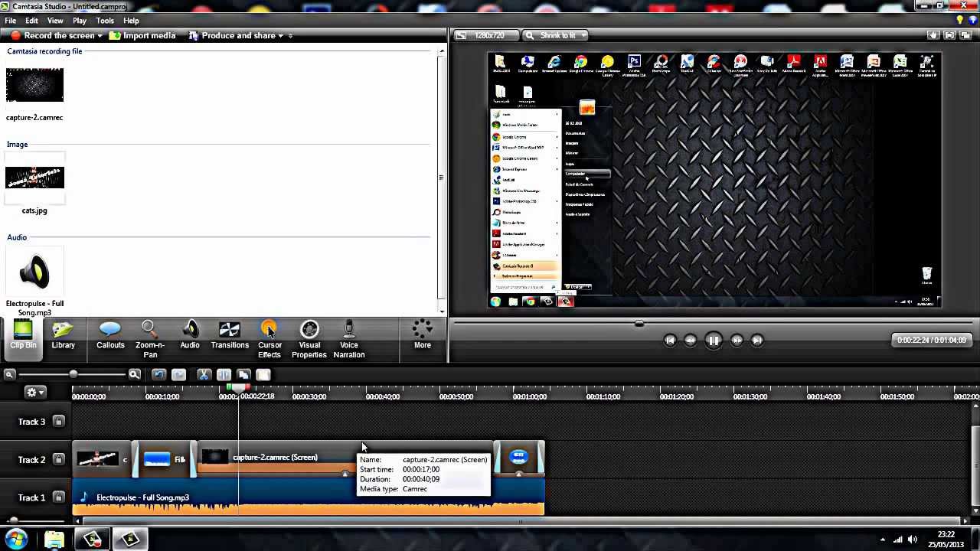The width and height of the screenshot is (980, 551).
Task: Open the Edit menu
Action: click(31, 21)
